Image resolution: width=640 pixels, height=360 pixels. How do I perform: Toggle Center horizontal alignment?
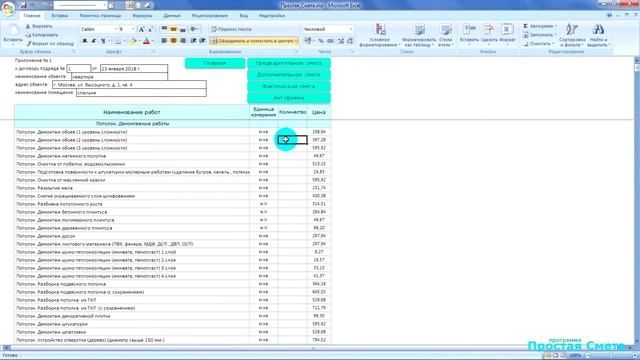pos(173,41)
